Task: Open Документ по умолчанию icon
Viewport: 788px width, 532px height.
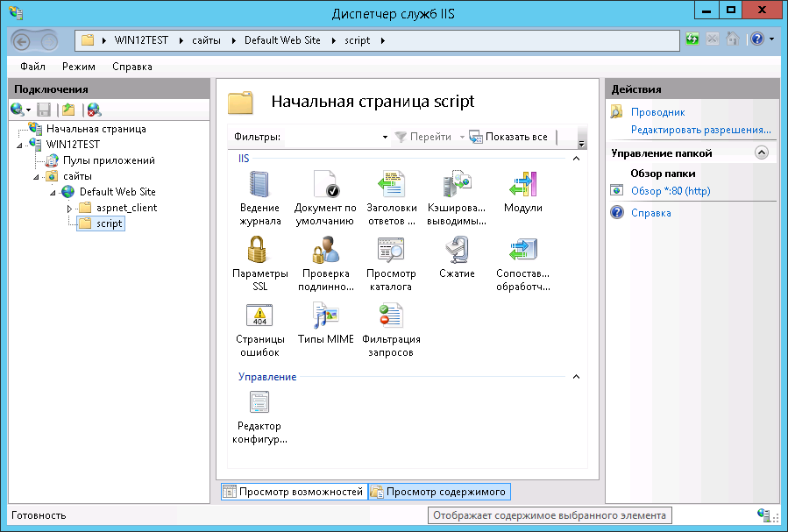Action: (x=325, y=185)
